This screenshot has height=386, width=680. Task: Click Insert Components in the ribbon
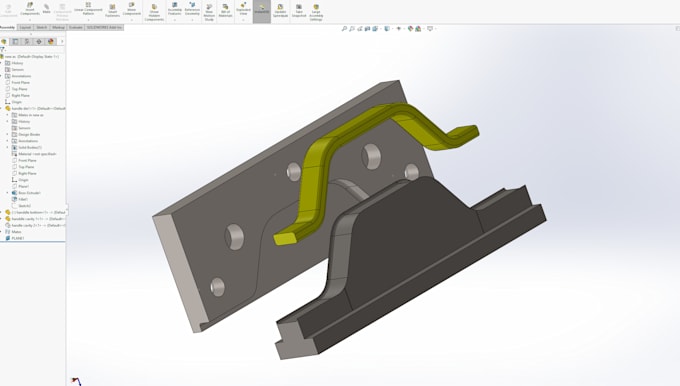(x=29, y=9)
